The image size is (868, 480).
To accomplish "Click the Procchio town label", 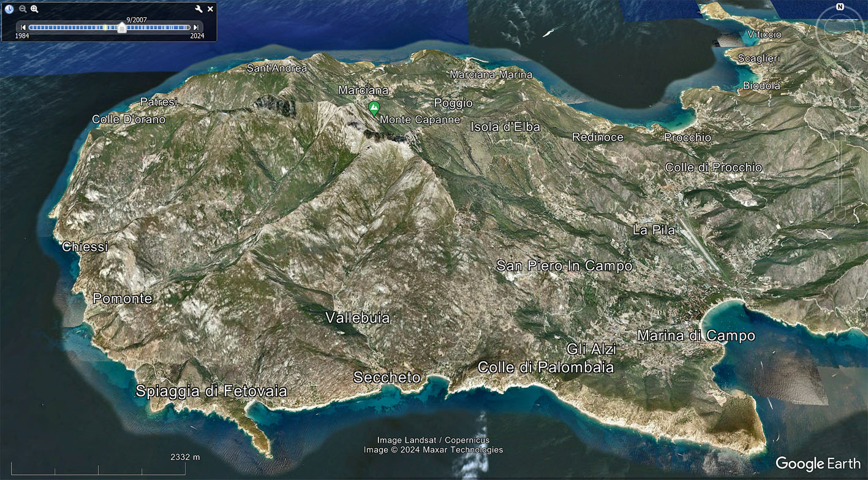I will tap(688, 138).
